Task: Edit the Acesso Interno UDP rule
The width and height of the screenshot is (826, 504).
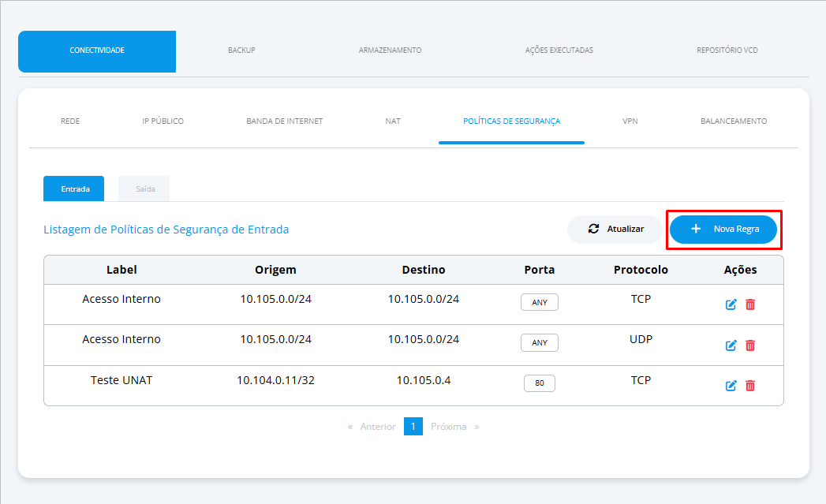Action: pyautogui.click(x=731, y=345)
